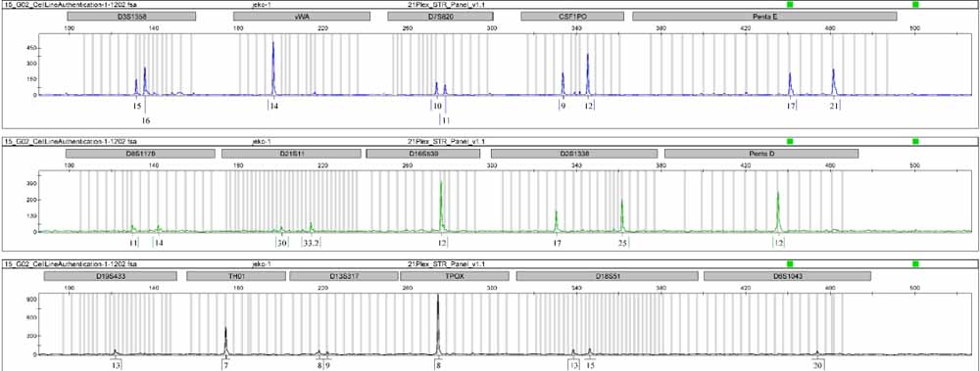Click allele label 7 under TH01 peak

(225, 365)
